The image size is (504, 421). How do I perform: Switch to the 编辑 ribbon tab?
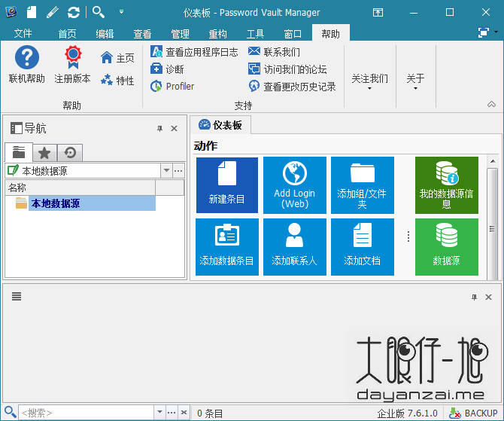(105, 33)
